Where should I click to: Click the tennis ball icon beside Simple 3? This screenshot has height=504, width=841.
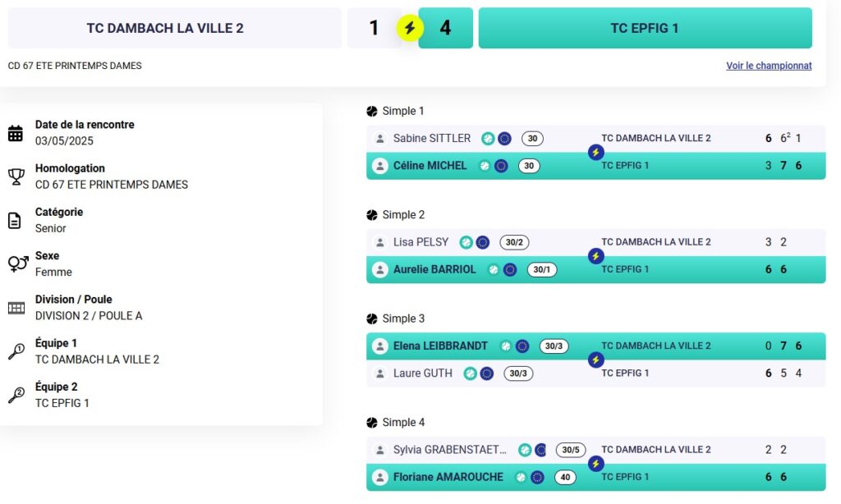(x=372, y=318)
